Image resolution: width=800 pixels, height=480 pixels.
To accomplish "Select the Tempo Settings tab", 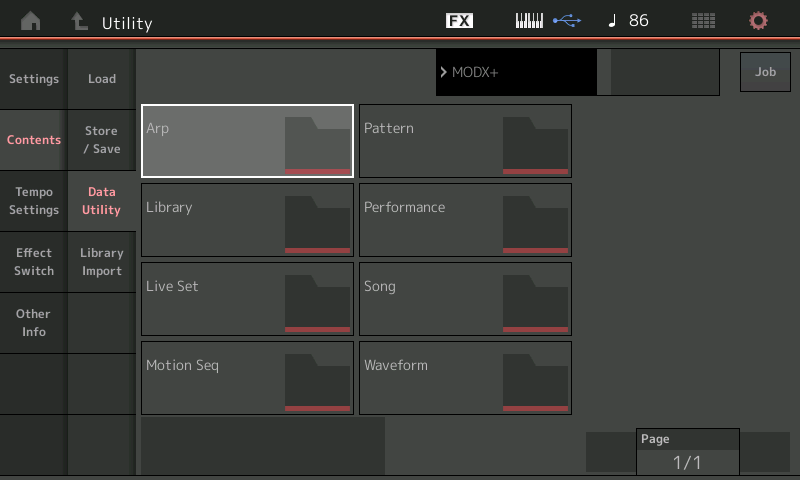I will coord(34,201).
